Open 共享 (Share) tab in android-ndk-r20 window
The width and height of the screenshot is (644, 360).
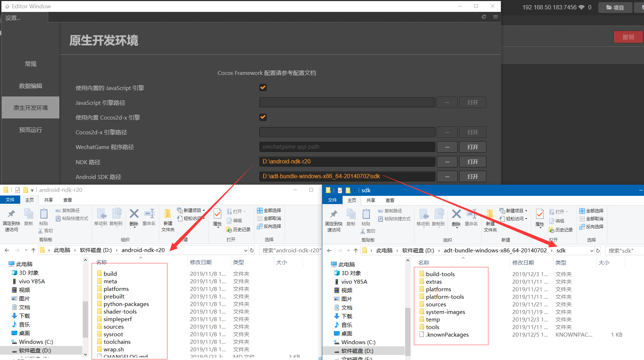[49, 200]
